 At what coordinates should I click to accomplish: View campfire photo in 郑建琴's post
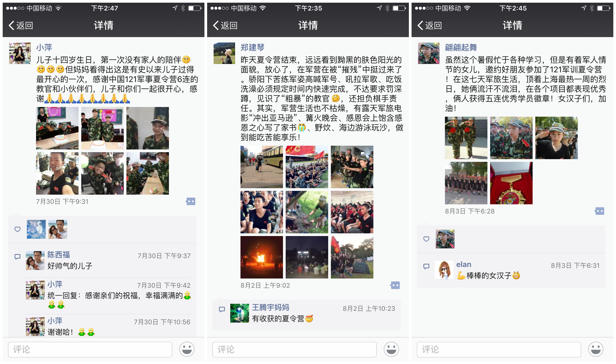pyautogui.click(x=262, y=257)
